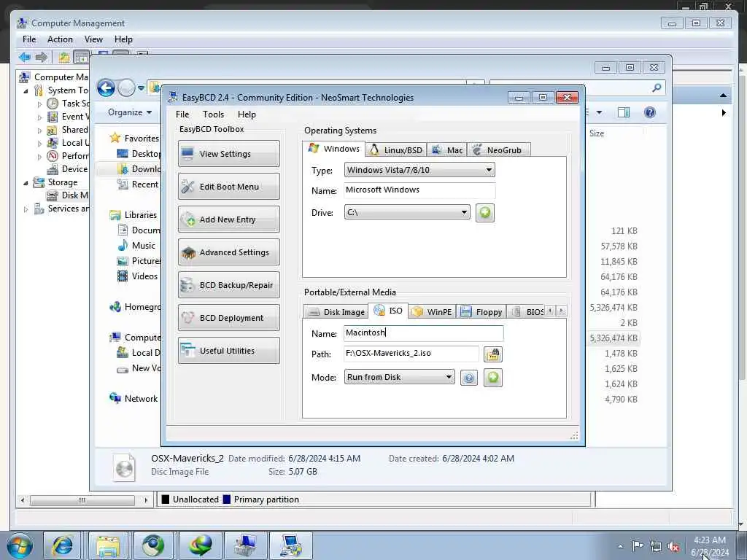Click Explorer help question mark icon
This screenshot has width=747, height=560.
650,112
